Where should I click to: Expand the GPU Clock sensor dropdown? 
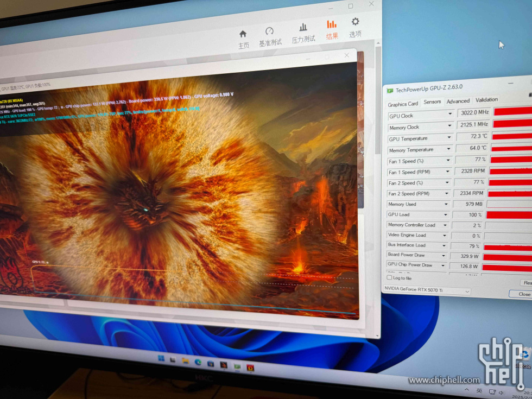[450, 114]
